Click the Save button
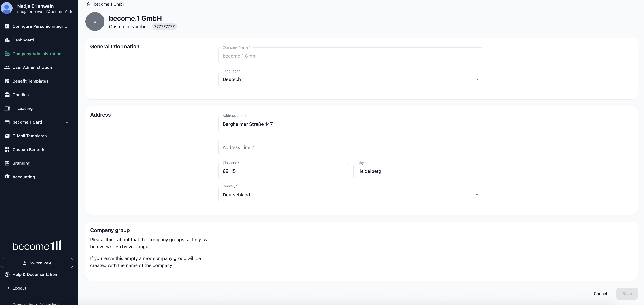 pos(627,294)
